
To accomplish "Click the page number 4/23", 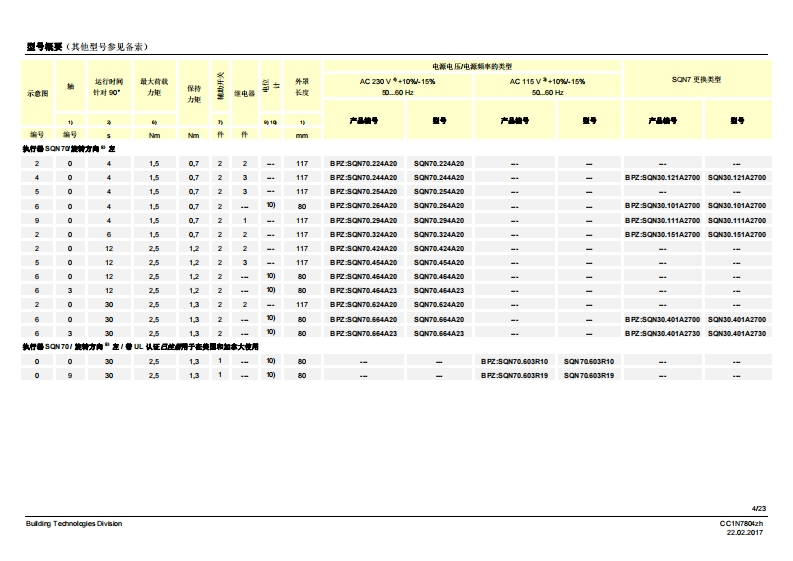I will tap(759, 508).
